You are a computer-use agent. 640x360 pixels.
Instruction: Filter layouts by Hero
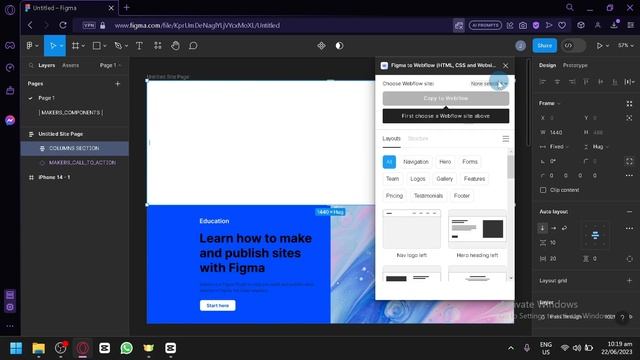click(445, 162)
